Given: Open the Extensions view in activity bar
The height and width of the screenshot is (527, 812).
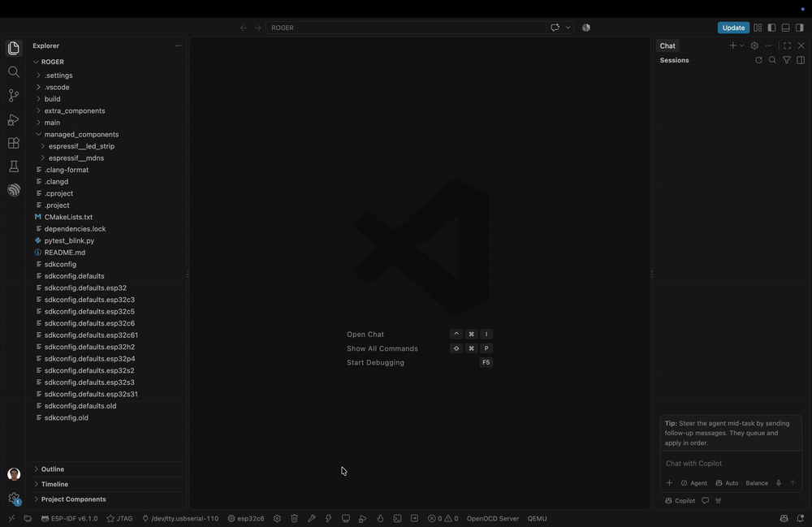Looking at the screenshot, I should point(14,143).
